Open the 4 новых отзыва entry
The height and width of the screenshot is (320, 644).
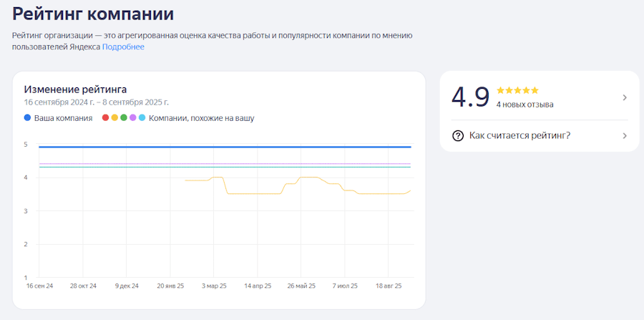click(525, 105)
